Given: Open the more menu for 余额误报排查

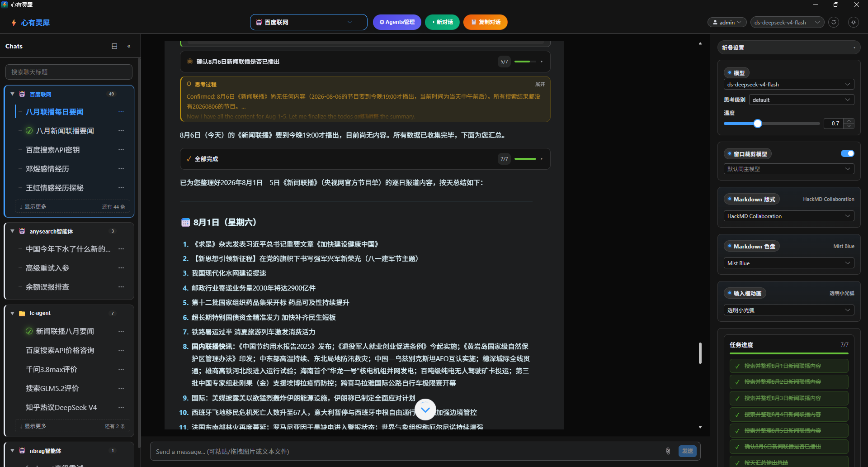Looking at the screenshot, I should (x=121, y=287).
